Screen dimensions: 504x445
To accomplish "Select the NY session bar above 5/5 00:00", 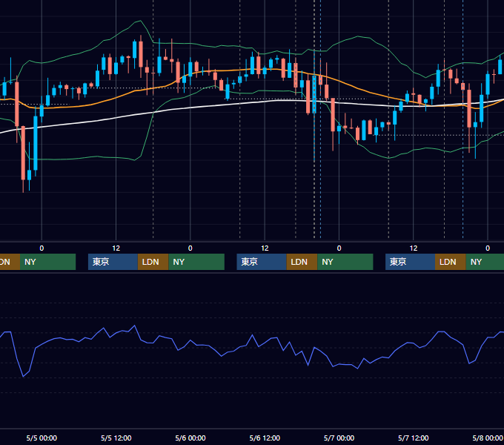I will 47,262.
